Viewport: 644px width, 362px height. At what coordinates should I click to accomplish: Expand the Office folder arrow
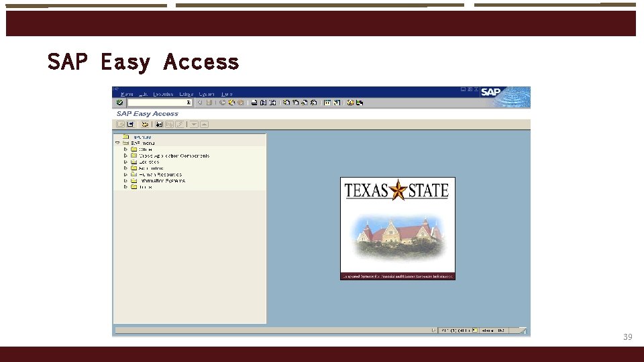[125, 149]
